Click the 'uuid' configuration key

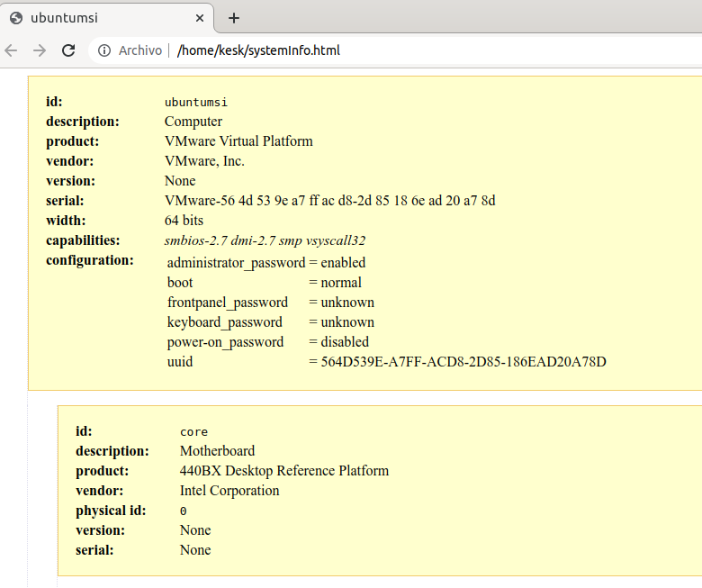(180, 361)
